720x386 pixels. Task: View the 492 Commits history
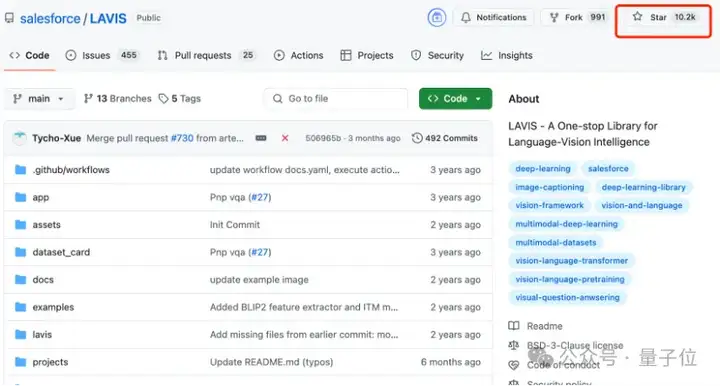click(x=444, y=138)
